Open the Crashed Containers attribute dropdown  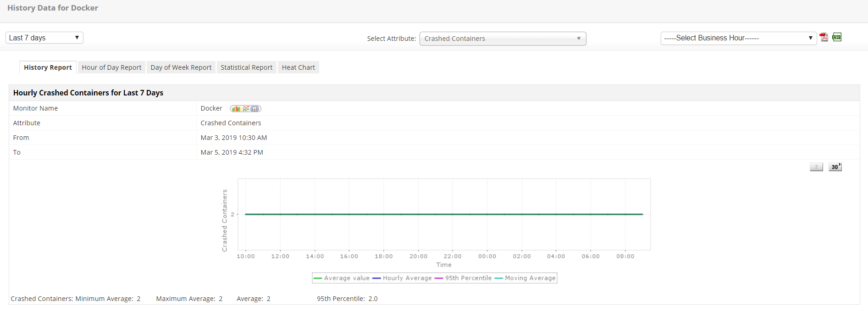(x=503, y=39)
